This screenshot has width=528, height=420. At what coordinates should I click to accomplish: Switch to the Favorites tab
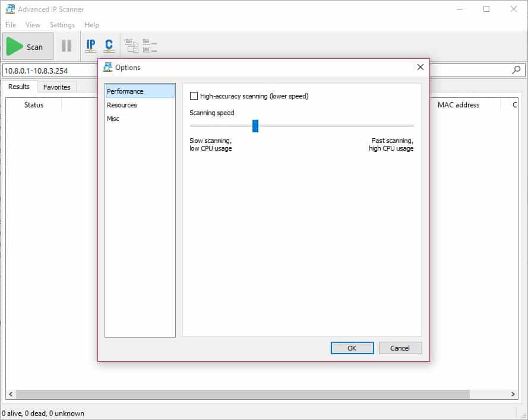coord(56,87)
